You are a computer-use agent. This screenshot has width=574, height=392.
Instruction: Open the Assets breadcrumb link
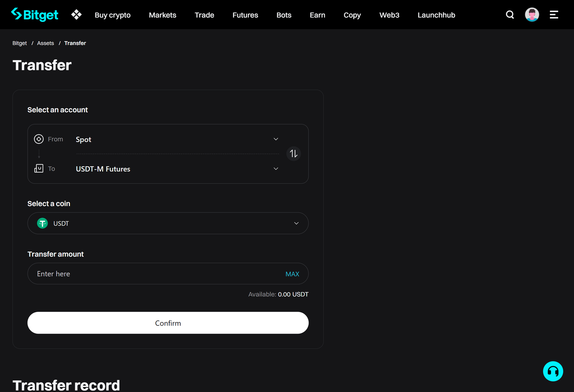pyautogui.click(x=45, y=43)
